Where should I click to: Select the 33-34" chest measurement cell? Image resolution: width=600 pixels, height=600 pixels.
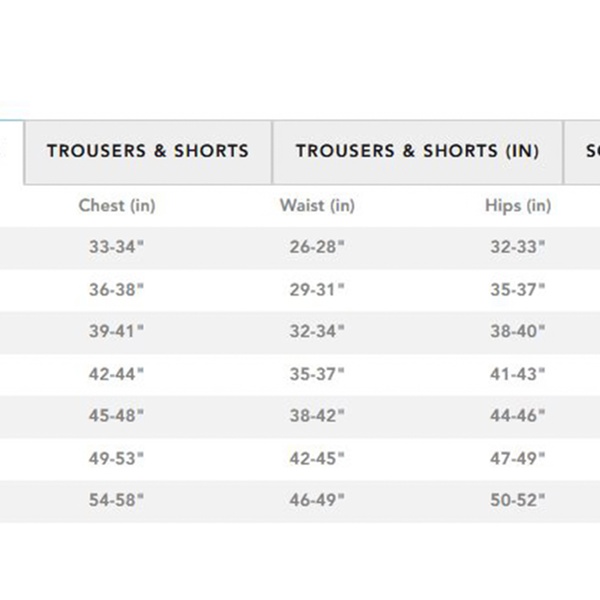(x=117, y=248)
